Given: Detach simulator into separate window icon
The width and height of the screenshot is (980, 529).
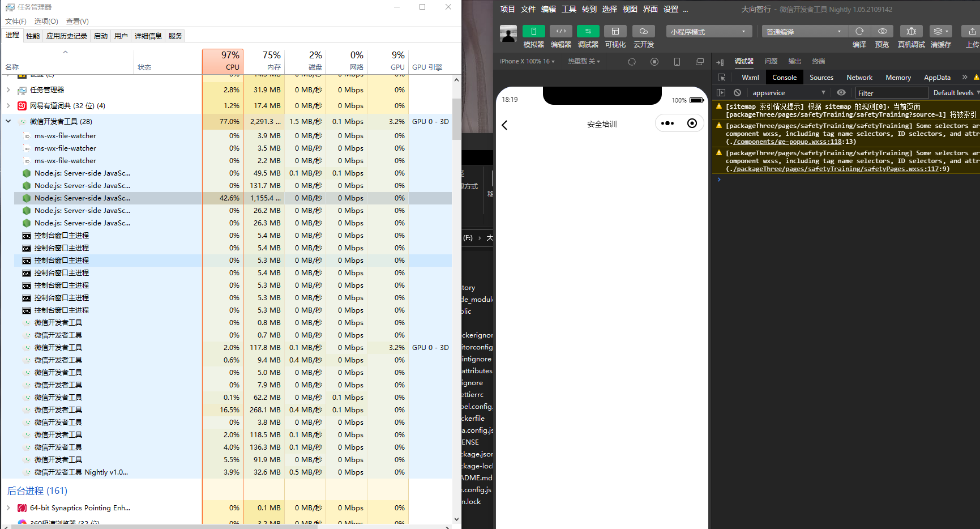Looking at the screenshot, I should [x=700, y=62].
